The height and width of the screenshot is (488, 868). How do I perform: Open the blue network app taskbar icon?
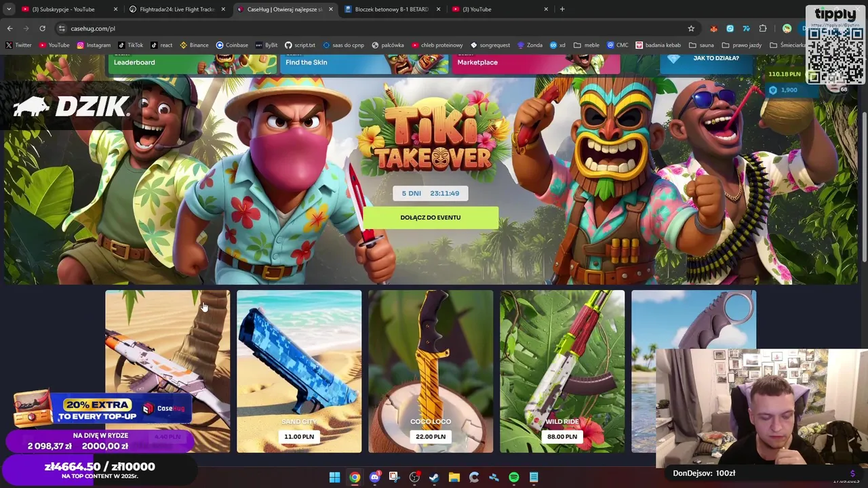tap(494, 477)
